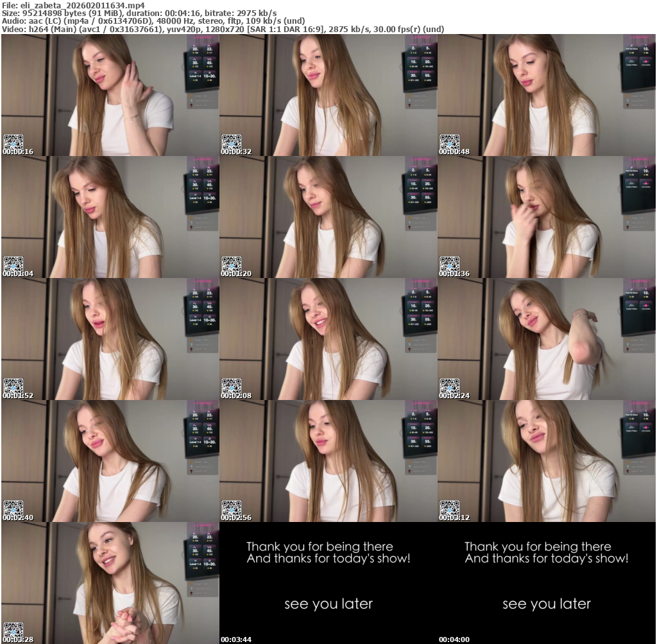Select the QR code in the 00:02:24 frame

pyautogui.click(x=449, y=386)
